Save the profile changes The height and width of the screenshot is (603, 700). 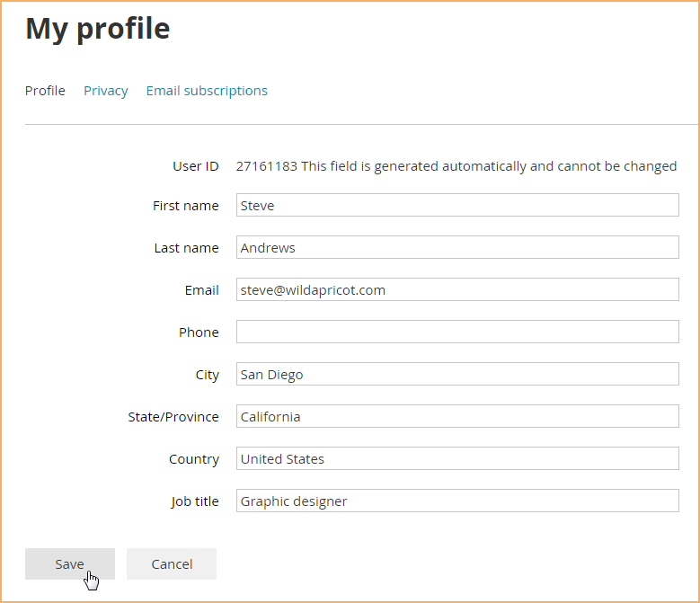tap(70, 563)
